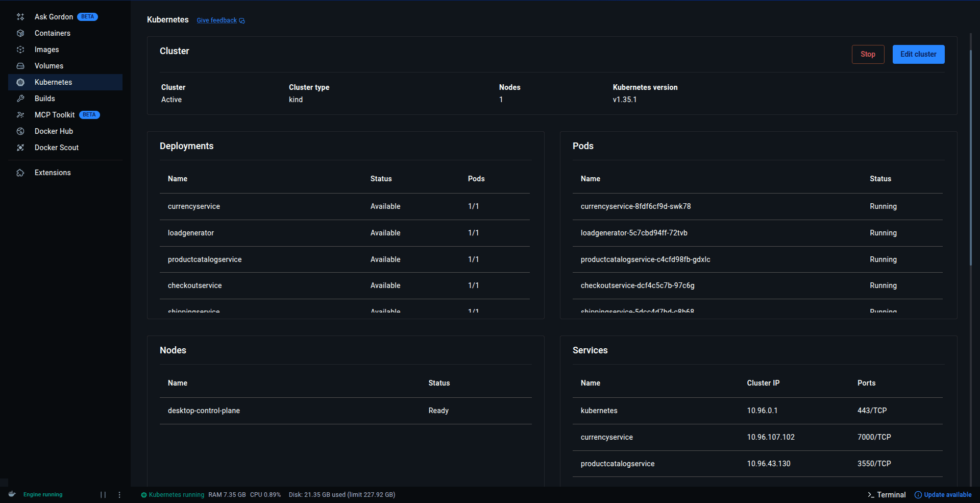Click cluster IP 10.96.0.1
The width and height of the screenshot is (980, 503).
(x=763, y=411)
